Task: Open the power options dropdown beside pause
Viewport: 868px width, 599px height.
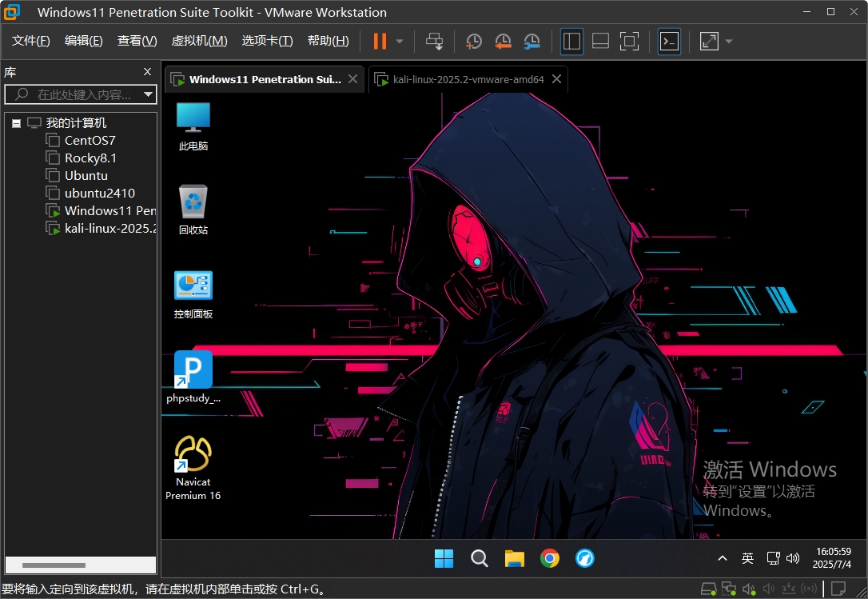Action: coord(400,42)
